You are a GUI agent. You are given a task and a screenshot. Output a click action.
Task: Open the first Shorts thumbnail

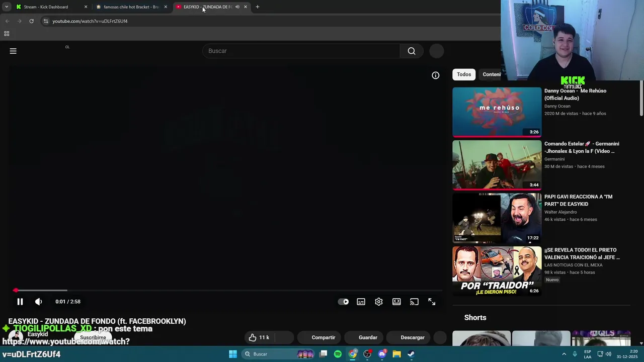click(x=481, y=338)
